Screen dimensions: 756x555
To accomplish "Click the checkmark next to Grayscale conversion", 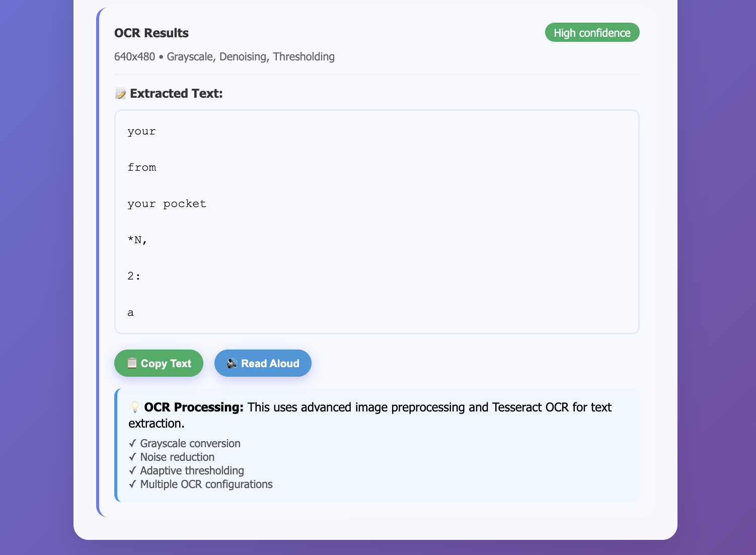I will click(x=132, y=443).
